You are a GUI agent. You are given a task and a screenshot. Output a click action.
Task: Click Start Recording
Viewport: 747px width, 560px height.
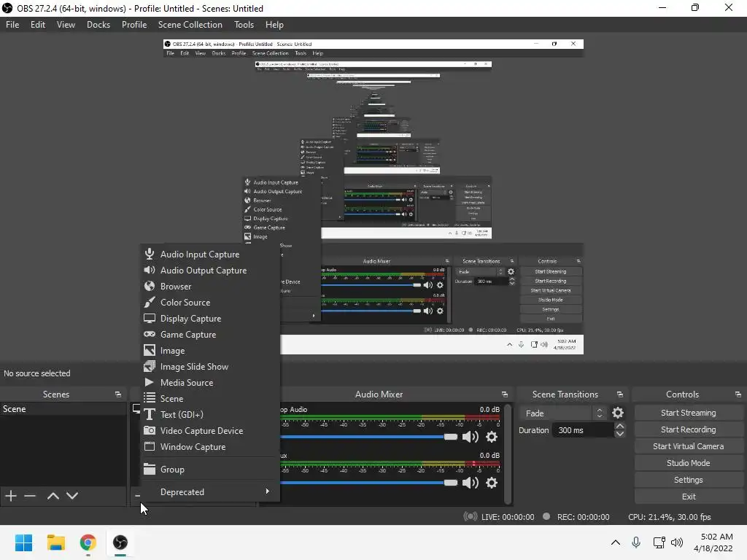689,429
